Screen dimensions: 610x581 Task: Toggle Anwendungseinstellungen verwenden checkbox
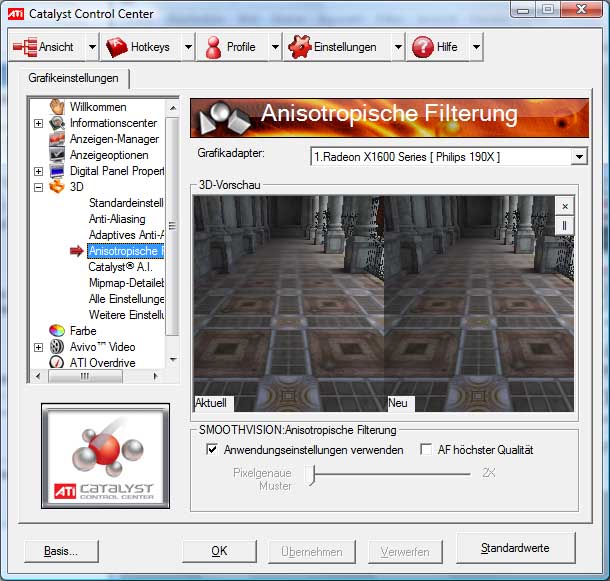(212, 450)
